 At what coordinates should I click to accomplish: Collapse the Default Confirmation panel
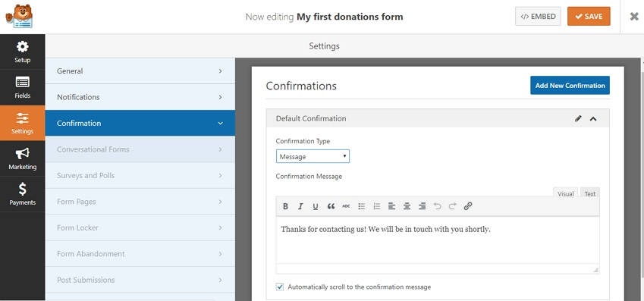(593, 119)
